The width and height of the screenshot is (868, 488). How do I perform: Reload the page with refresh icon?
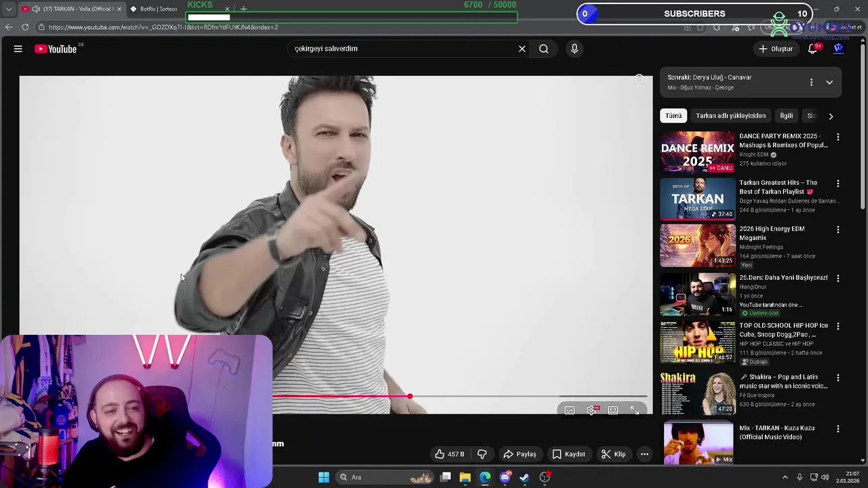[25, 27]
